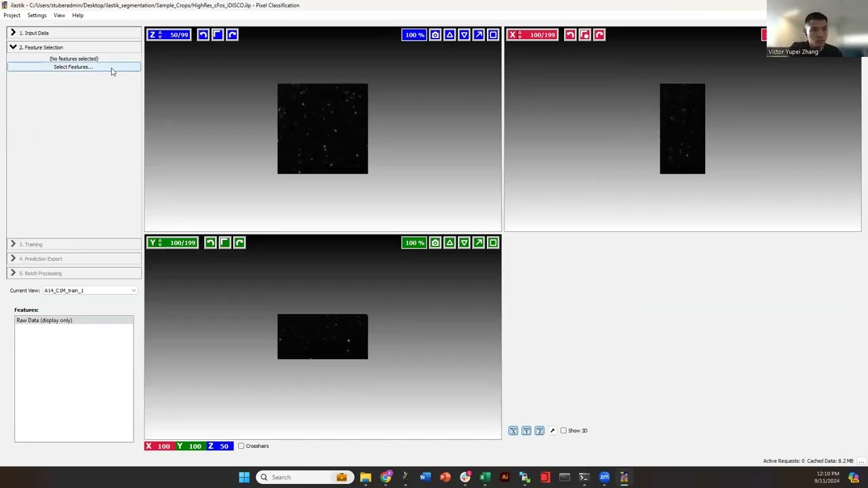Undock the green Y view with the arrow icon
The height and width of the screenshot is (488, 868).
point(479,243)
